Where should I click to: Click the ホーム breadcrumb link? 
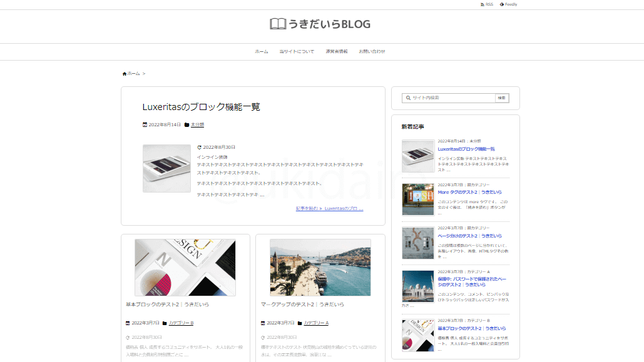click(x=133, y=74)
